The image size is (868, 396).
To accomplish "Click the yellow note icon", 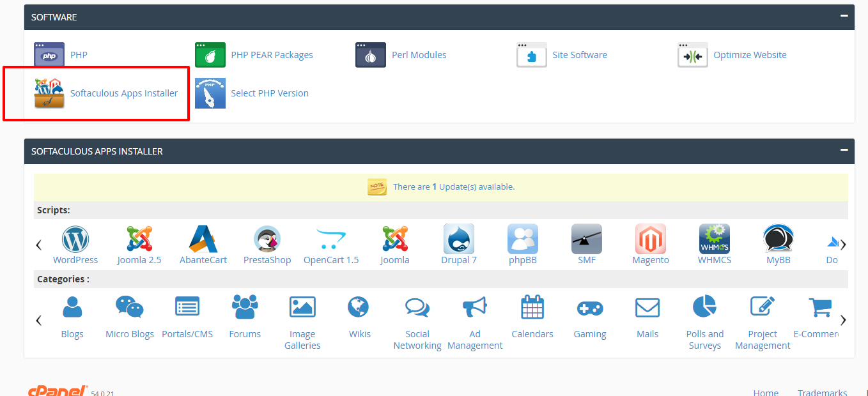I will pos(377,187).
